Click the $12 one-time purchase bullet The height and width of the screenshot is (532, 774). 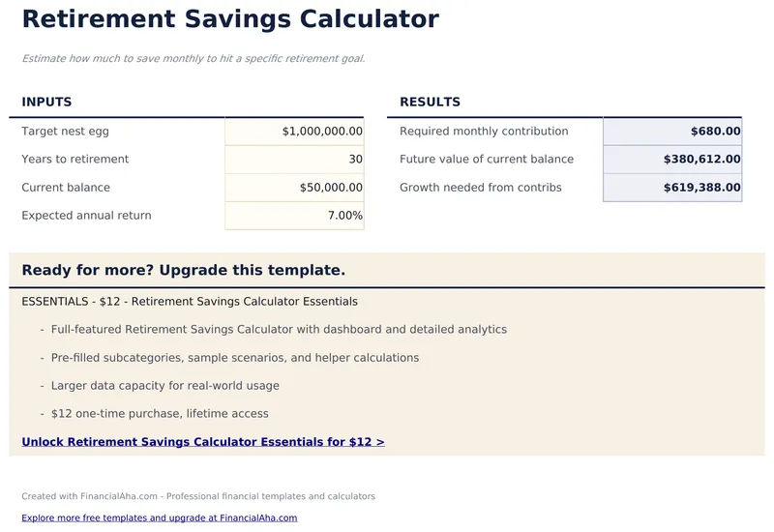click(160, 414)
